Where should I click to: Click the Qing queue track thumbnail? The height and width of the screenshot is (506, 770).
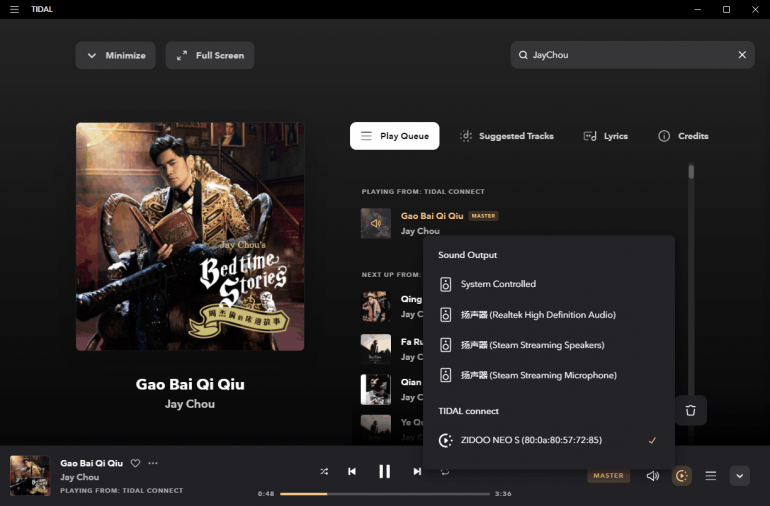click(376, 307)
